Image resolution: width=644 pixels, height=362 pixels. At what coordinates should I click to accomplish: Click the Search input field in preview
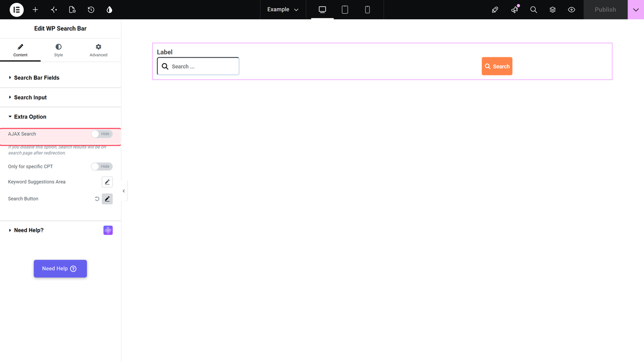coord(198,67)
